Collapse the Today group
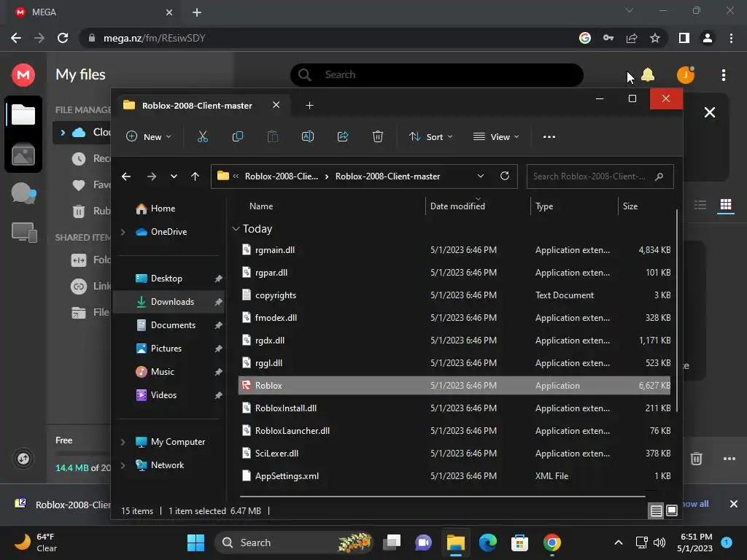The width and height of the screenshot is (747, 560). pyautogui.click(x=236, y=229)
